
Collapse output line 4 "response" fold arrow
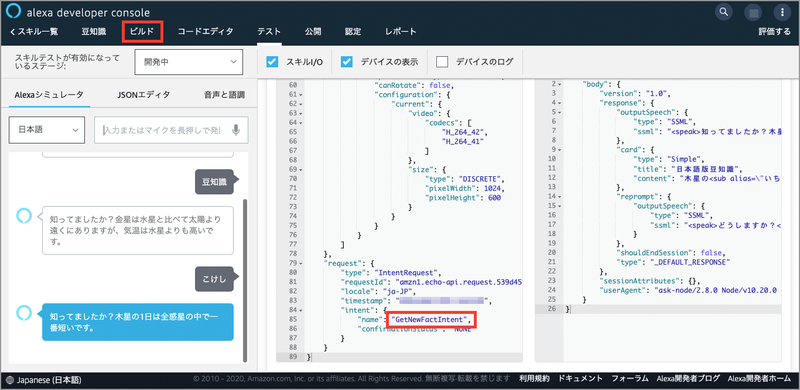point(560,103)
